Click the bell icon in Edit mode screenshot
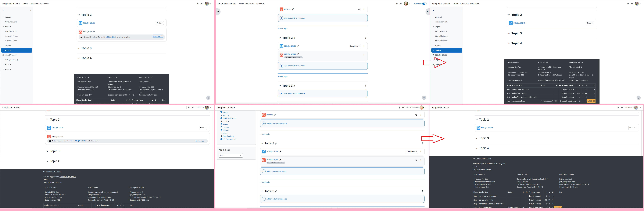 (397, 4)
